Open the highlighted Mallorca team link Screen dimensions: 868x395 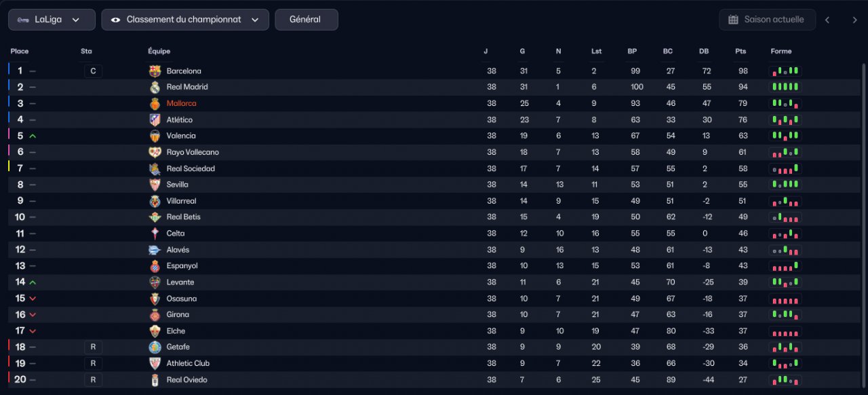tap(181, 103)
